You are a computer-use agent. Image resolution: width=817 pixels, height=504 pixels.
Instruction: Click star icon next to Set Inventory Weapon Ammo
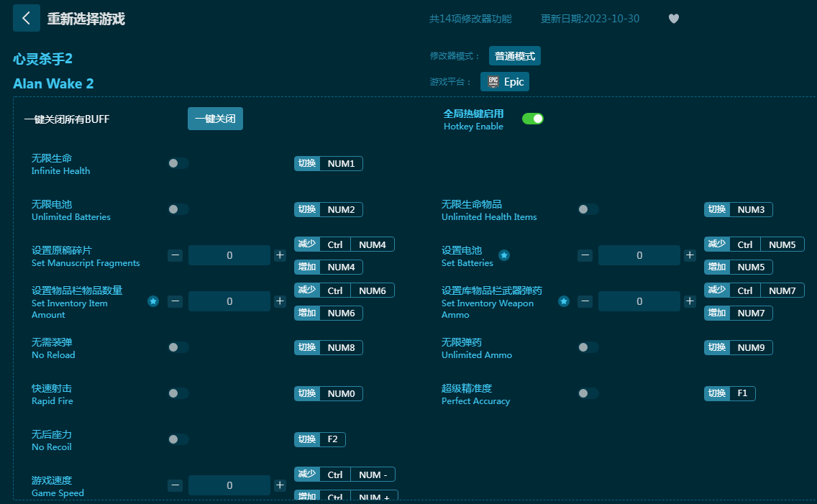coord(564,301)
